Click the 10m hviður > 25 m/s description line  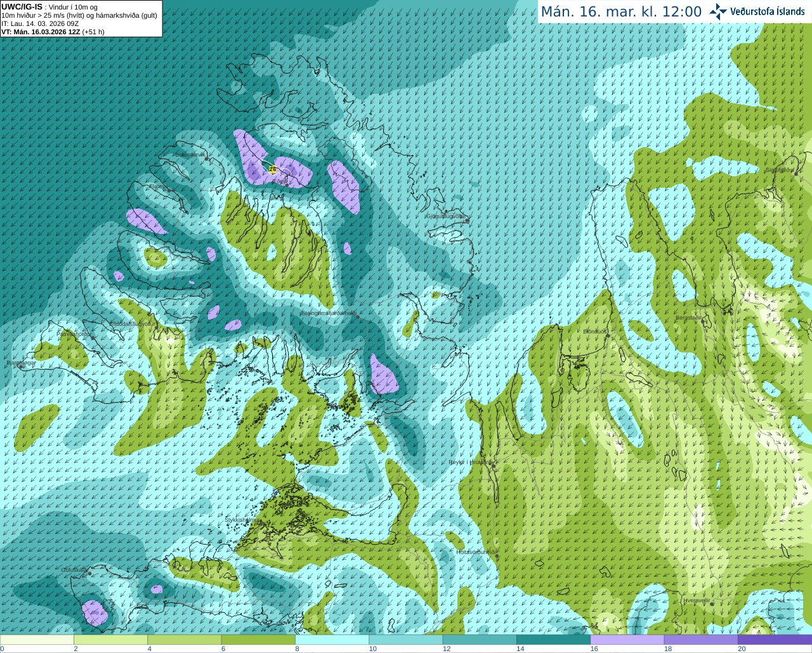[x=79, y=15]
